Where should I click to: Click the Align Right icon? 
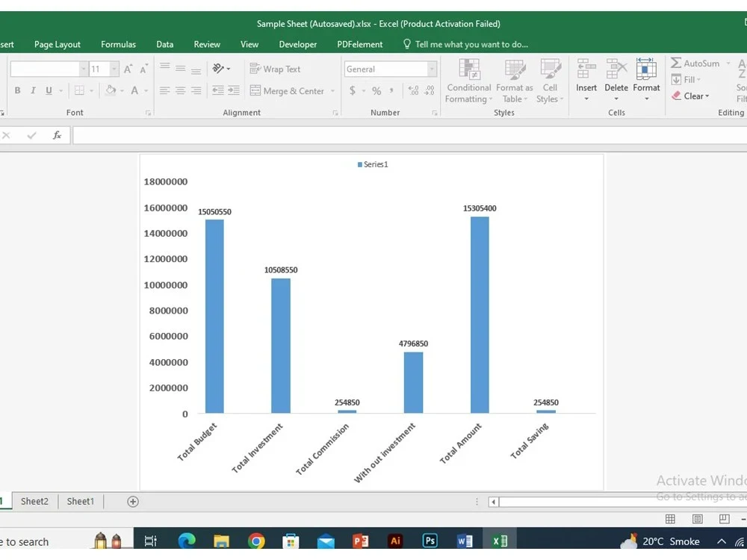(196, 90)
